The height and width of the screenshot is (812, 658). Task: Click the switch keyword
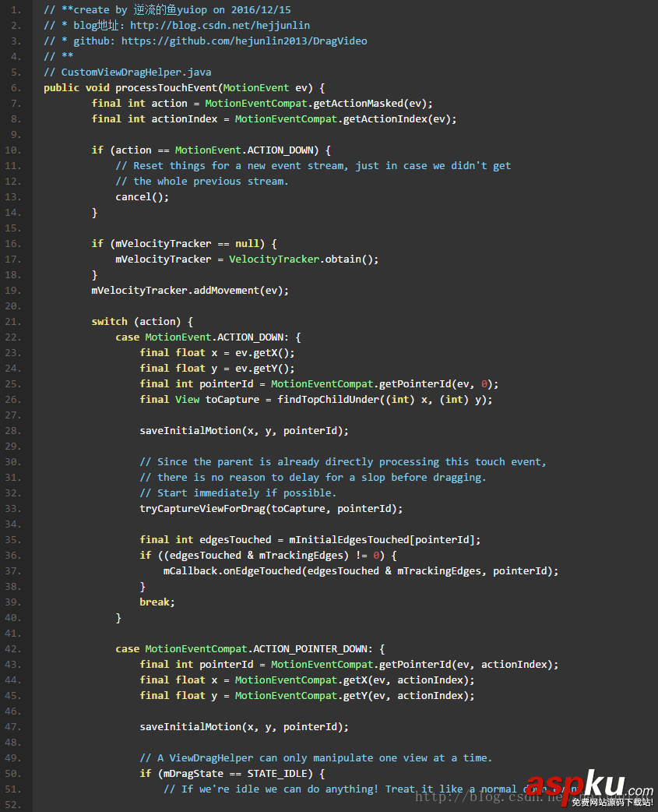coord(109,321)
